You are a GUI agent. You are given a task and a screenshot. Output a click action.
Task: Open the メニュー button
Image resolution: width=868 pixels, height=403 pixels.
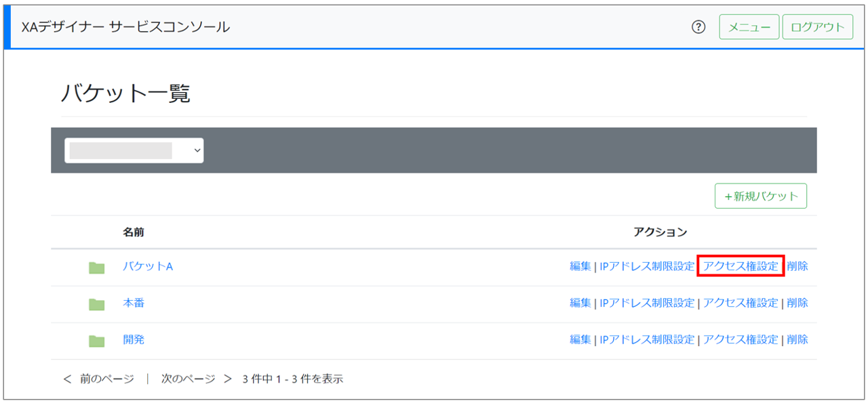click(749, 27)
